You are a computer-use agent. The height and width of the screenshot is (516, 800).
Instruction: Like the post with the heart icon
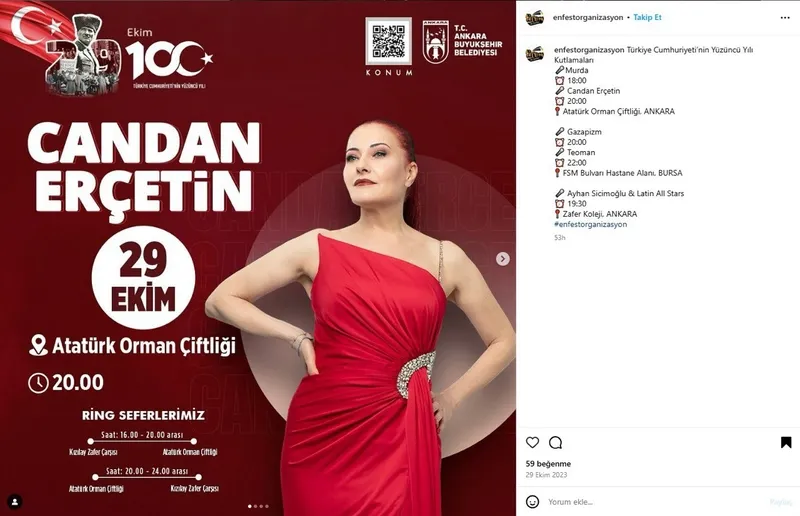point(532,443)
